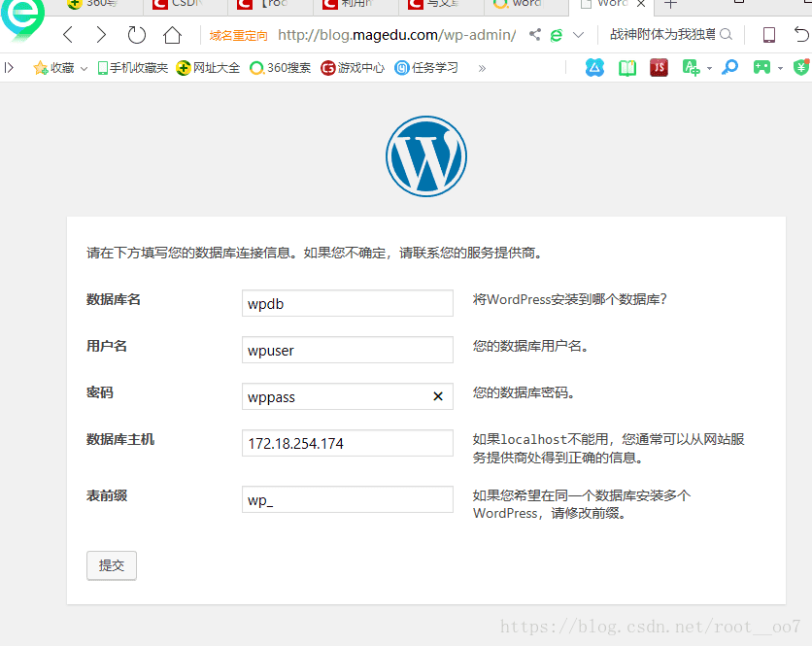The image size is (812, 646).
Task: Reload the page with refresh icon
Action: pos(137,35)
